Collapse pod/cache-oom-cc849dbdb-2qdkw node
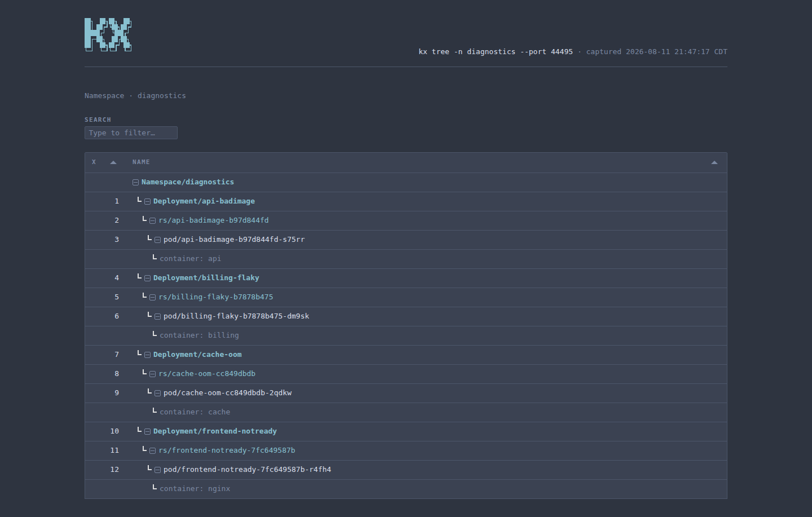812x517 pixels. (157, 393)
